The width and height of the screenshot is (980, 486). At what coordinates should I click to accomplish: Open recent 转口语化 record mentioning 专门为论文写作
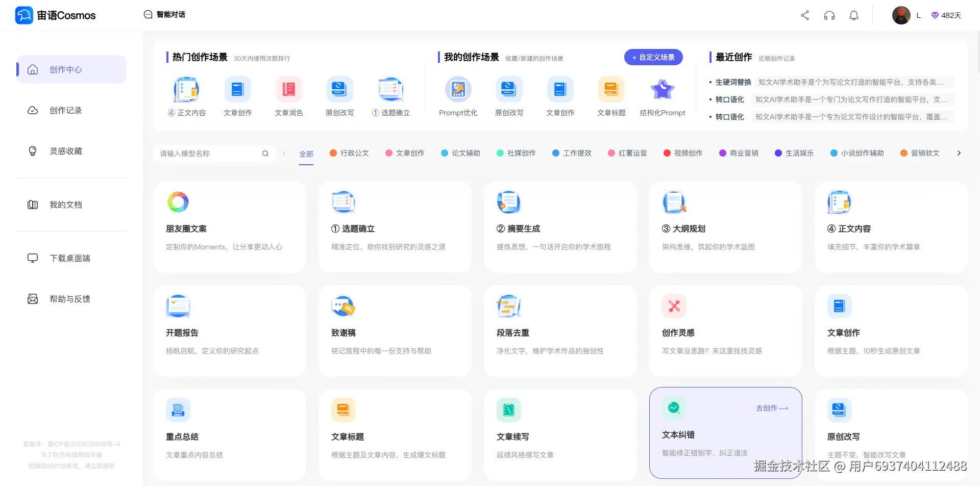[831, 99]
